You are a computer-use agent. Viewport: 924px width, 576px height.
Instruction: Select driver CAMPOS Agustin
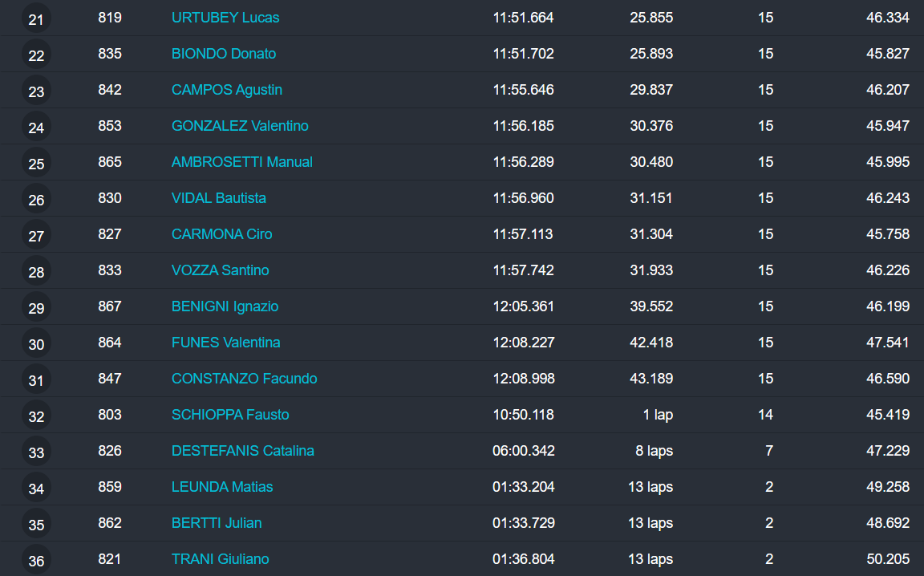tap(227, 90)
